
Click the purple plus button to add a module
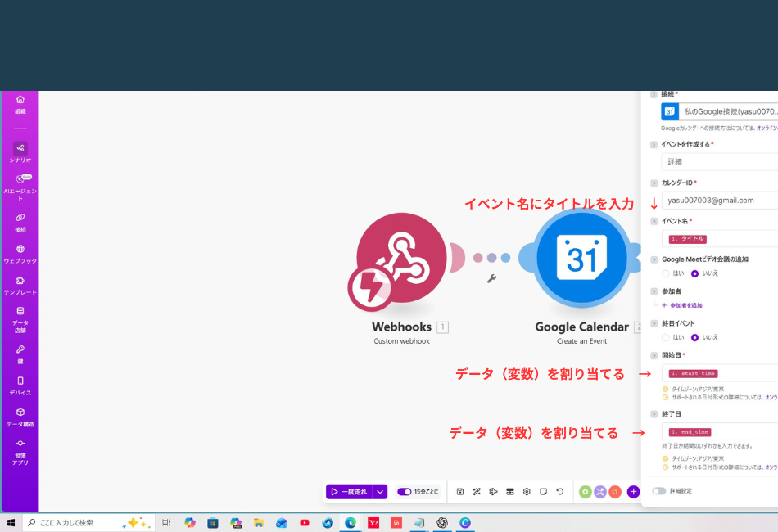(x=632, y=491)
